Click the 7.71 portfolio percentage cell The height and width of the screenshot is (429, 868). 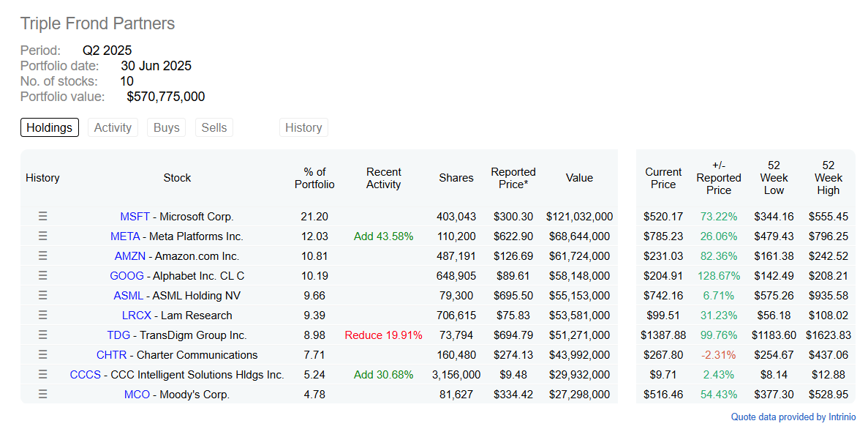(314, 355)
